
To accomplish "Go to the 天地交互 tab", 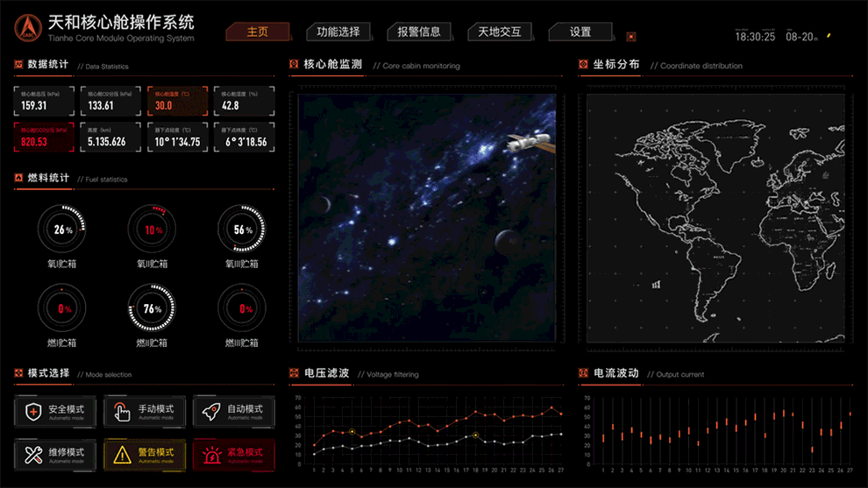I will point(500,32).
